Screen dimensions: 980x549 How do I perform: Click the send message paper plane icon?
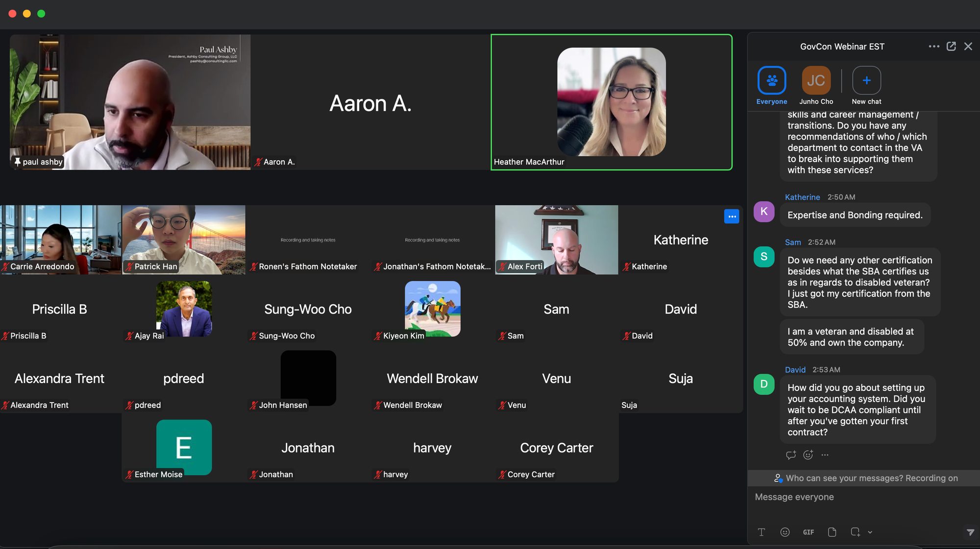[x=971, y=532]
